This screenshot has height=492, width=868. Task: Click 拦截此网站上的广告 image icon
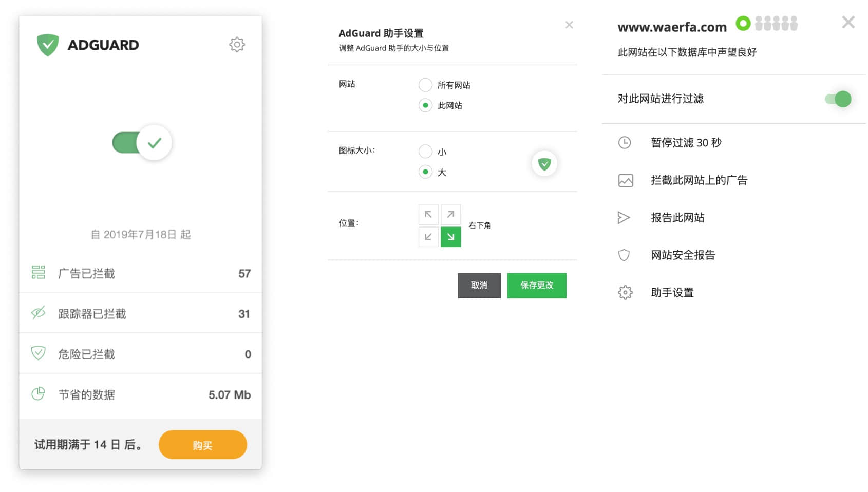pyautogui.click(x=626, y=180)
